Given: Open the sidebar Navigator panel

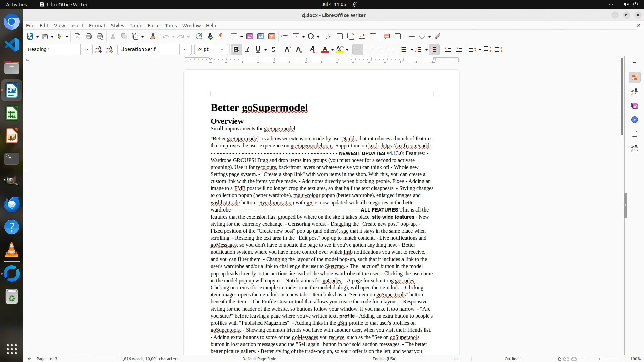Looking at the screenshot, I should [634, 120].
